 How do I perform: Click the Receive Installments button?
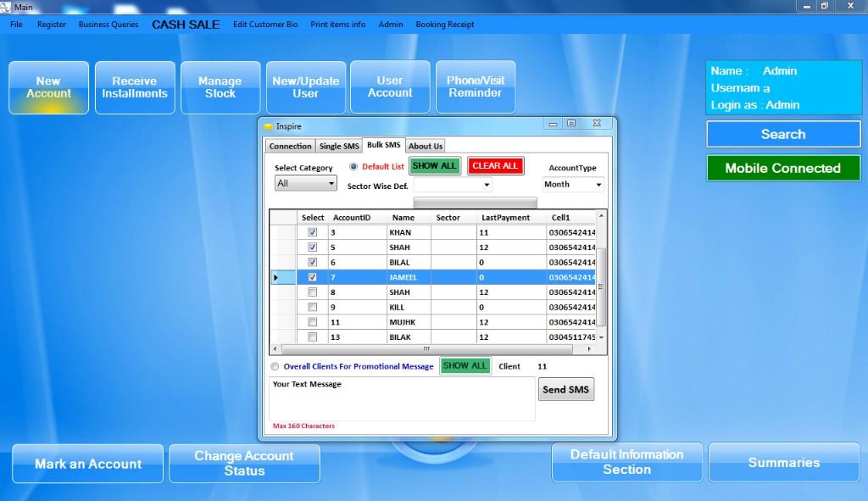coord(135,87)
